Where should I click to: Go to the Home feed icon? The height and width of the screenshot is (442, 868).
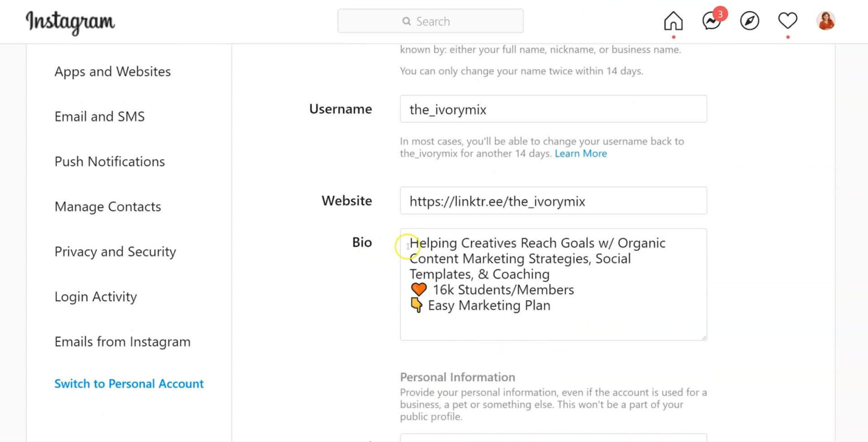pyautogui.click(x=673, y=21)
